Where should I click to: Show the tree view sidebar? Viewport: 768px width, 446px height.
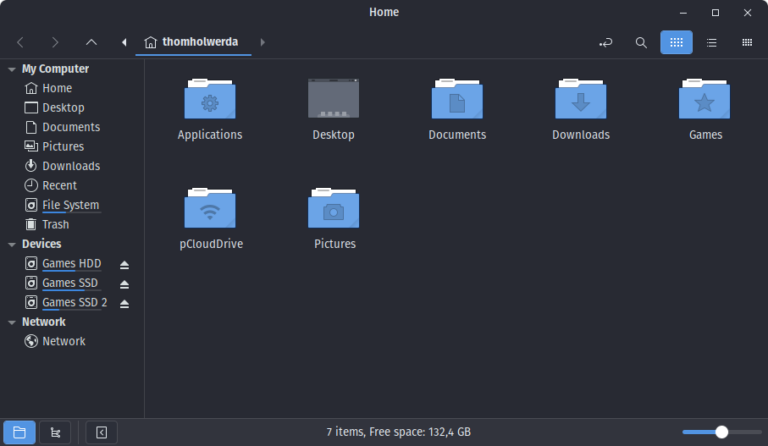[x=55, y=432]
